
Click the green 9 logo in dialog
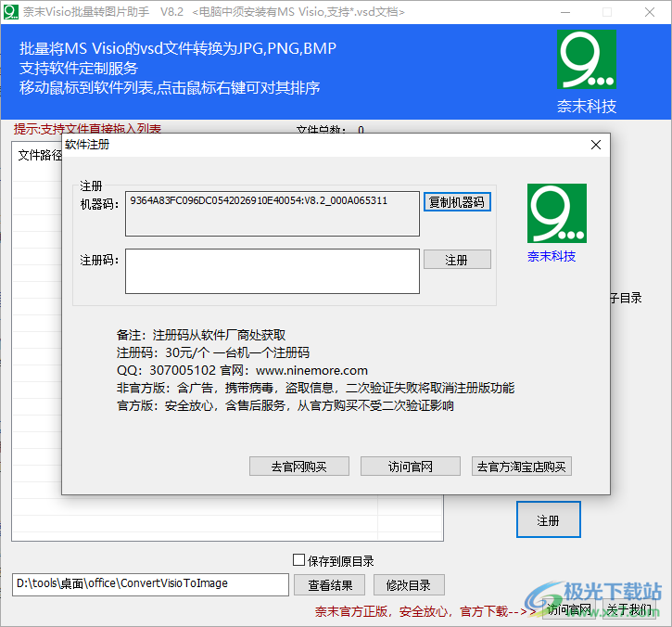click(x=557, y=213)
